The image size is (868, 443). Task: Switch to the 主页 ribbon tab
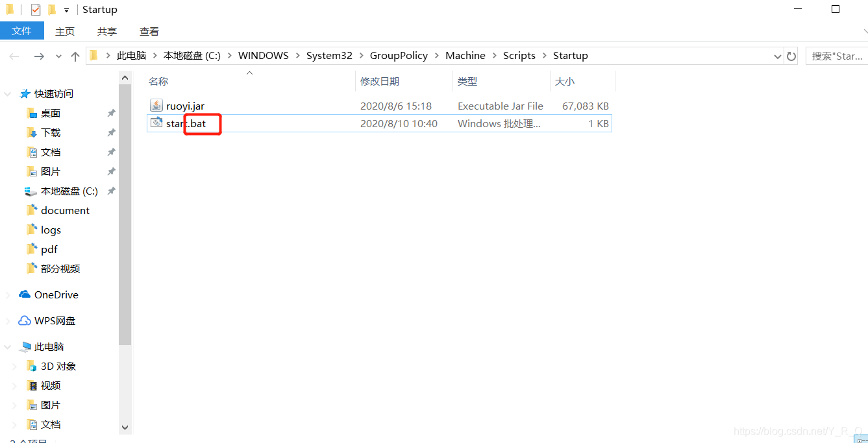tap(65, 31)
